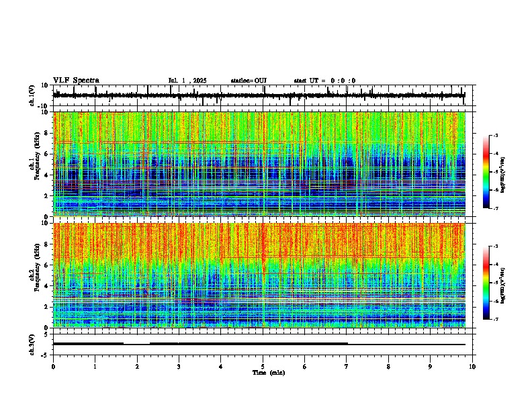Click the "6" tick on the time axis
This screenshot has width=532, height=411.
305,367
